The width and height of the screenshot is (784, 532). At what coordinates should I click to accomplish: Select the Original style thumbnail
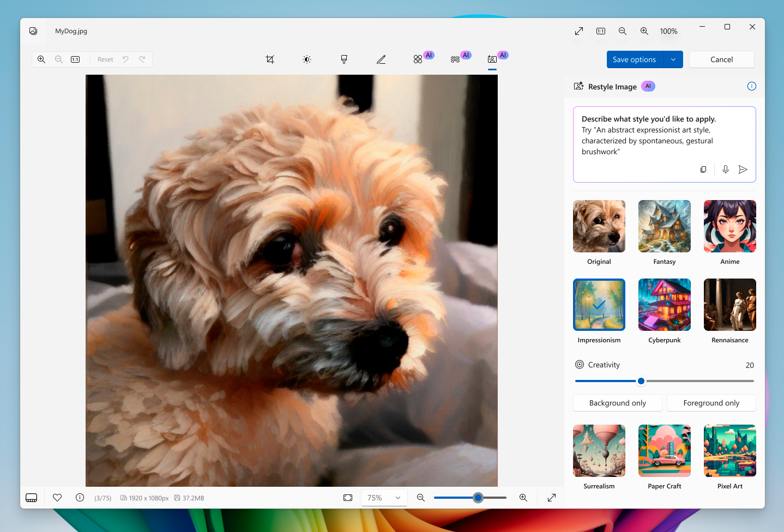pos(599,226)
